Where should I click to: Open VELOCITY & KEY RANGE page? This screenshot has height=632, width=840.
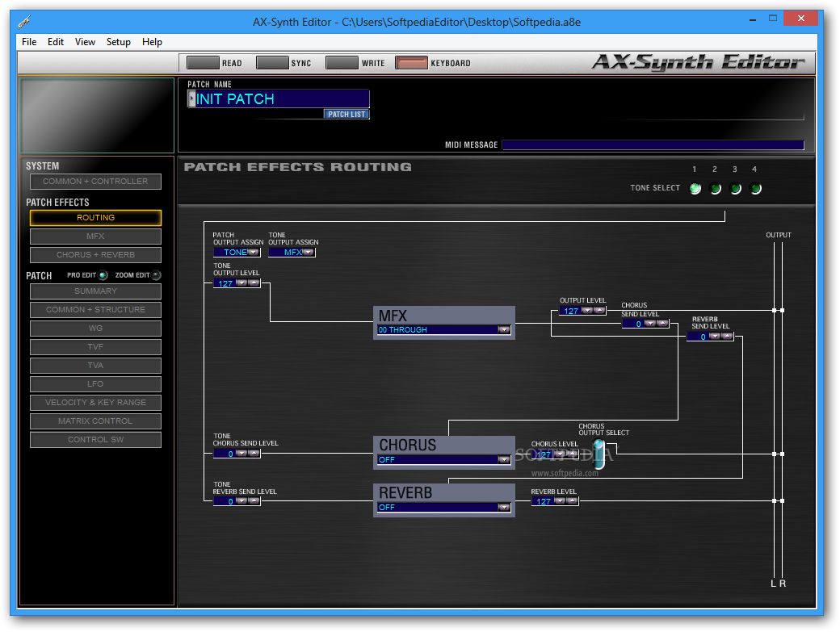pyautogui.click(x=95, y=403)
